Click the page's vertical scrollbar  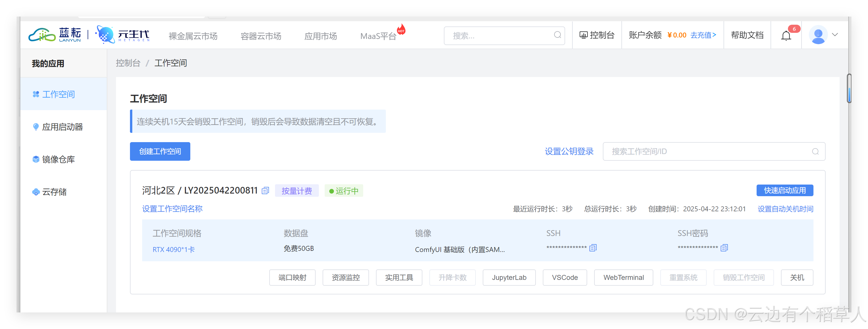tap(849, 88)
